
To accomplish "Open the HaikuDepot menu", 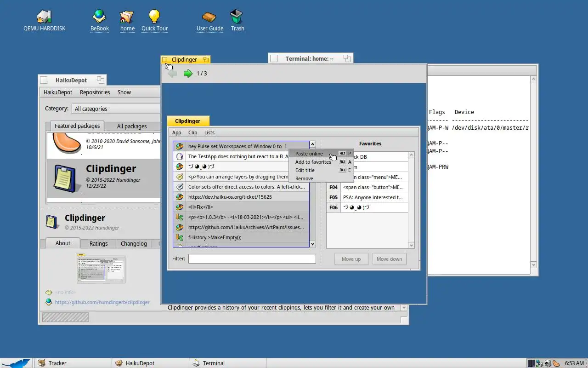I will [x=58, y=92].
